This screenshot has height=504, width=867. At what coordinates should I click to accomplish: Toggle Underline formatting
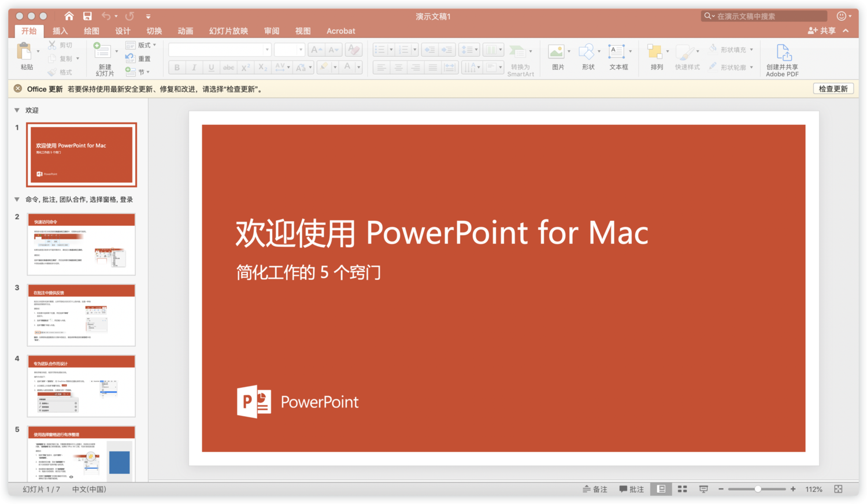click(x=211, y=68)
